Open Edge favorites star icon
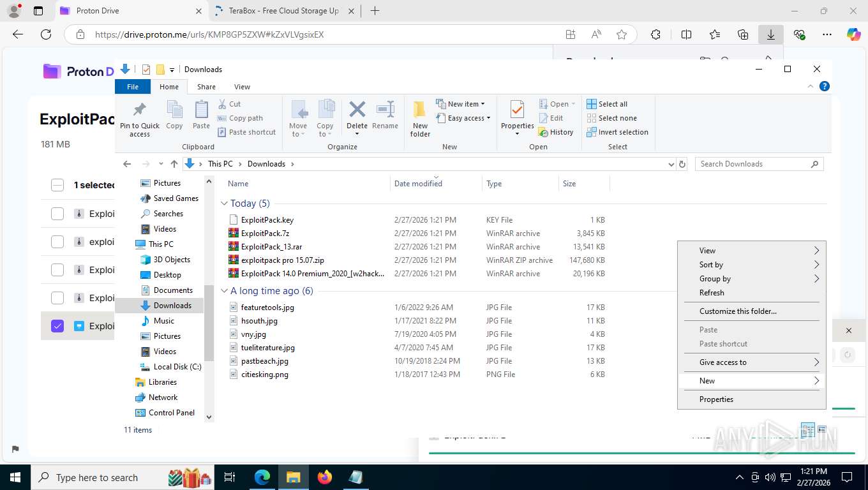This screenshot has width=868, height=490. click(x=622, y=34)
